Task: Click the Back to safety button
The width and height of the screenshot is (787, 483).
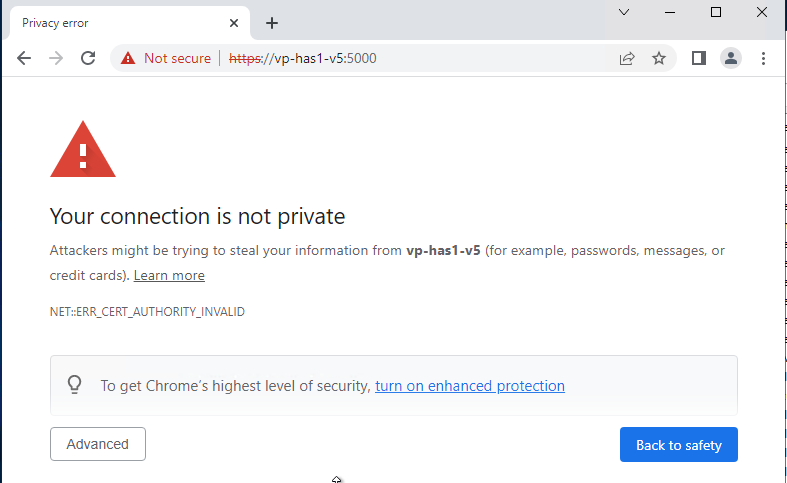Action: tap(678, 445)
